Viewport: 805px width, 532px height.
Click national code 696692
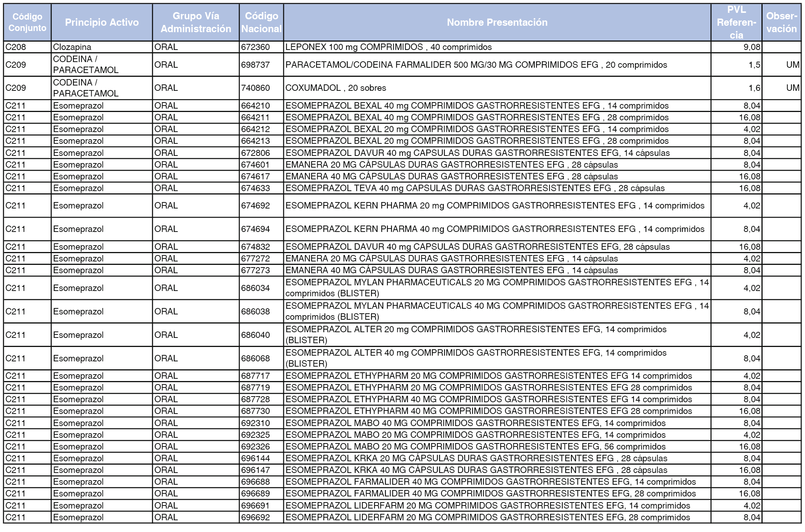(x=261, y=517)
